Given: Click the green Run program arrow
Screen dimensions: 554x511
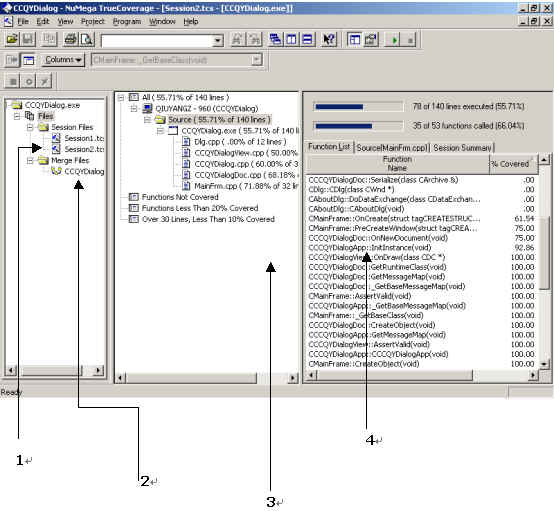Looking at the screenshot, I should click(x=394, y=40).
